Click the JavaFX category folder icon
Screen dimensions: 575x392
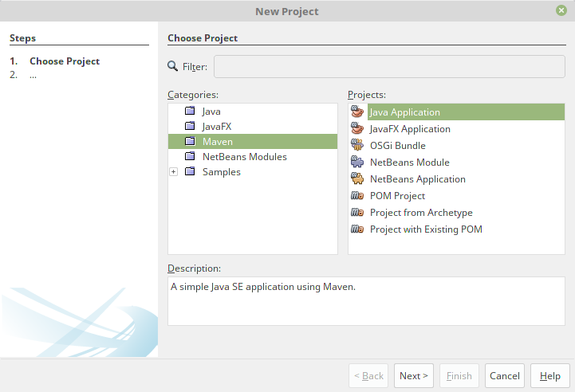tap(190, 126)
